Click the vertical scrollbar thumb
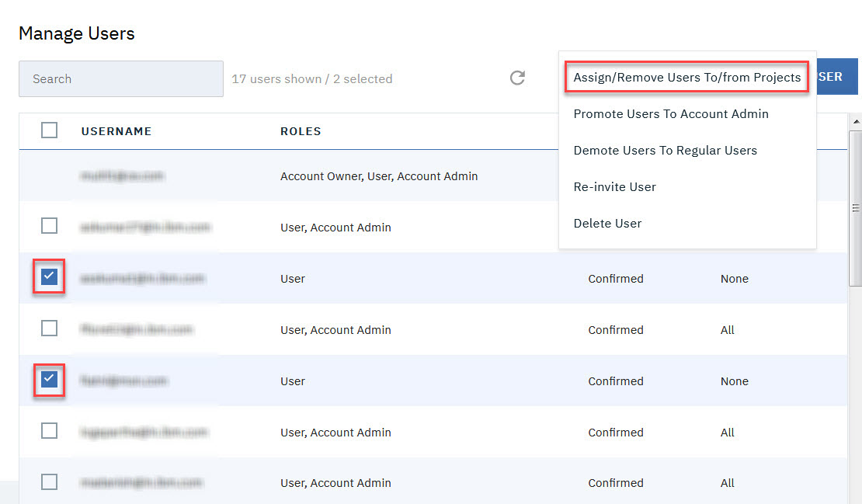 coord(856,207)
